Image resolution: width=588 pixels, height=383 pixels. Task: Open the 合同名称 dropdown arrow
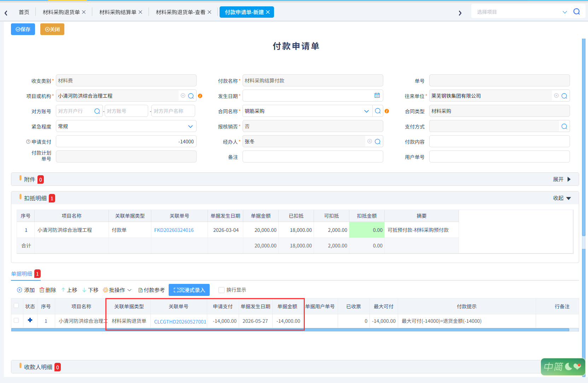(366, 111)
